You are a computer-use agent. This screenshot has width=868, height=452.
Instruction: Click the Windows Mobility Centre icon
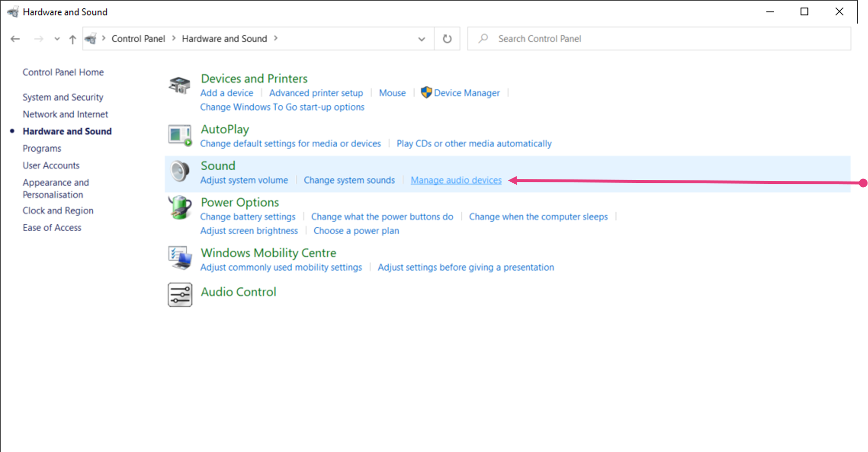point(180,258)
